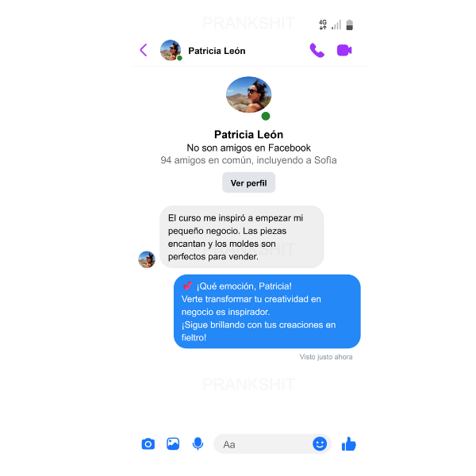The height and width of the screenshot is (476, 476).
Task: Open the large center profile photo
Action: point(248,94)
